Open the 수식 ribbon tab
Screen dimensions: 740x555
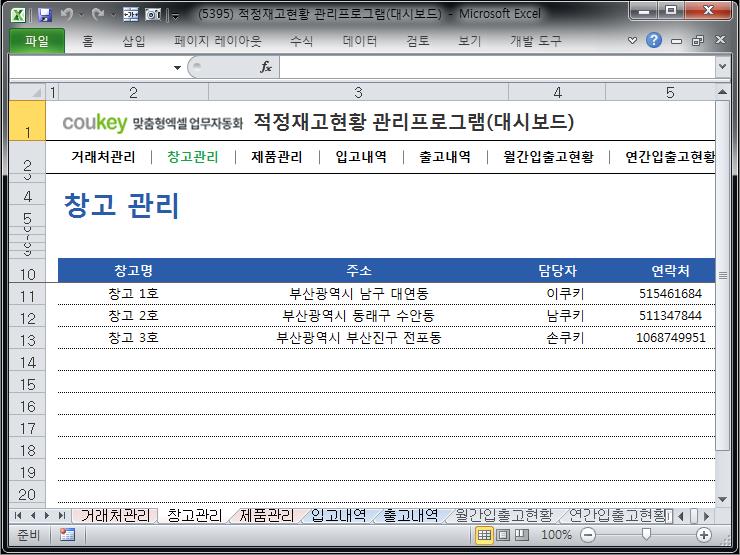click(301, 42)
